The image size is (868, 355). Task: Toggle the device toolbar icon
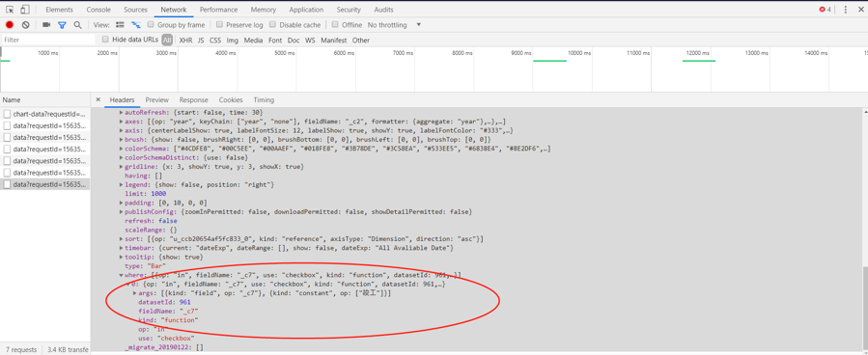[25, 10]
